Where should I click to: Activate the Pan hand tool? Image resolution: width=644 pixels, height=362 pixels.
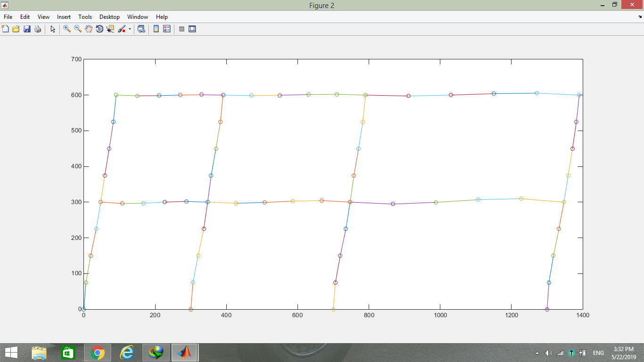(x=89, y=29)
